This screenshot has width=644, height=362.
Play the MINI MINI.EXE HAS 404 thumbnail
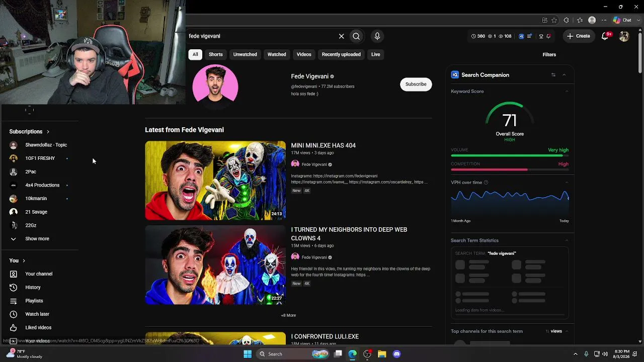click(215, 180)
